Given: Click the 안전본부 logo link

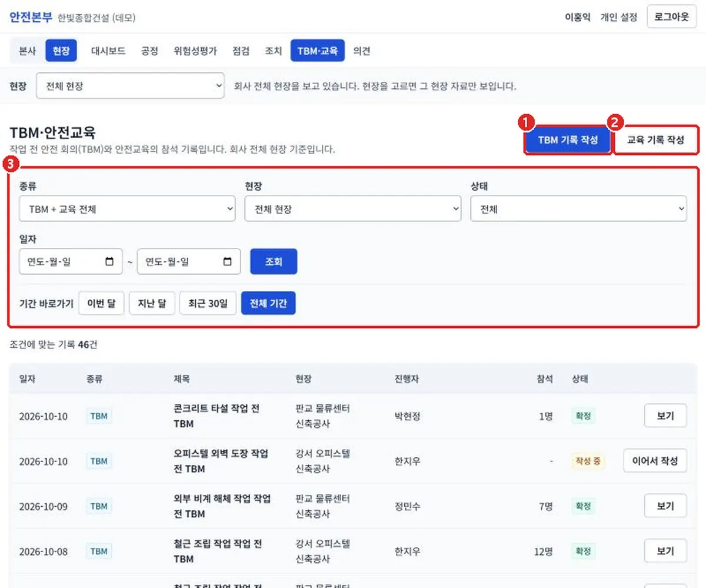Looking at the screenshot, I should click(x=31, y=16).
